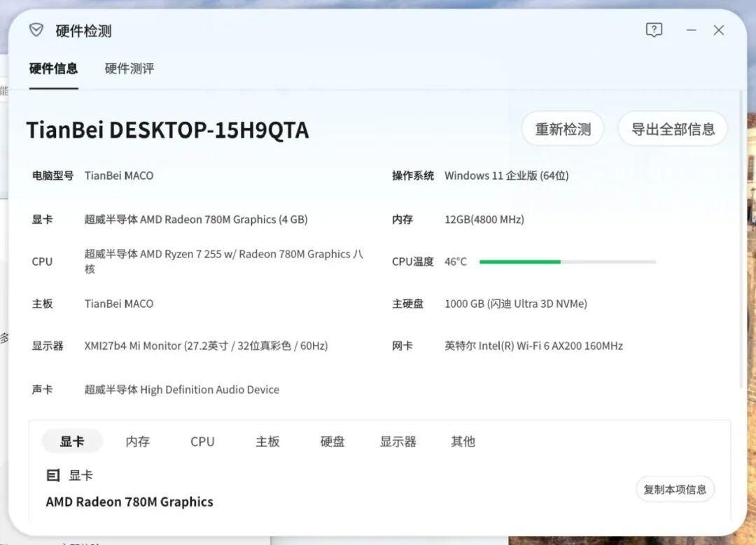
Task: Switch to the 硬件信息 tab
Action: pyautogui.click(x=53, y=69)
